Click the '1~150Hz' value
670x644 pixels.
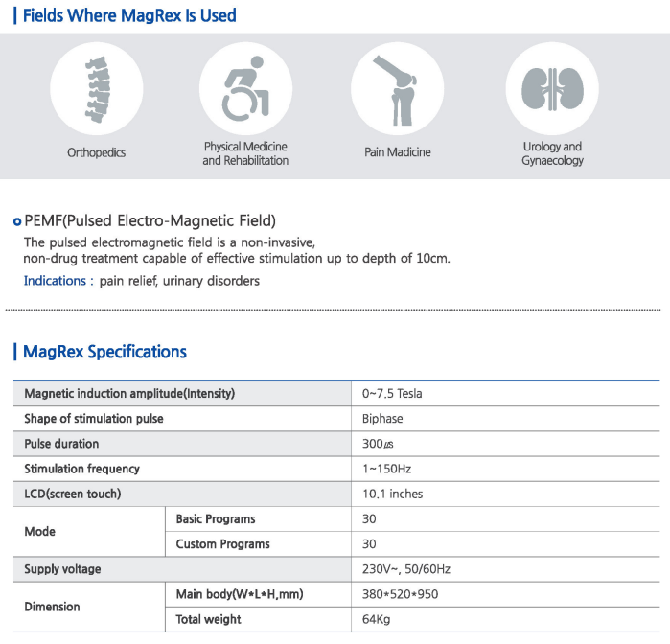tap(386, 470)
